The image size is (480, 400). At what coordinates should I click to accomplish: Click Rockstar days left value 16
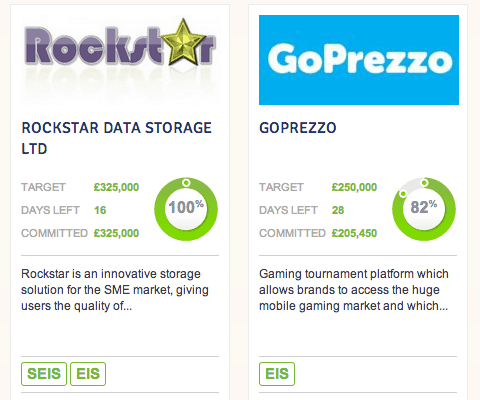[100, 210]
